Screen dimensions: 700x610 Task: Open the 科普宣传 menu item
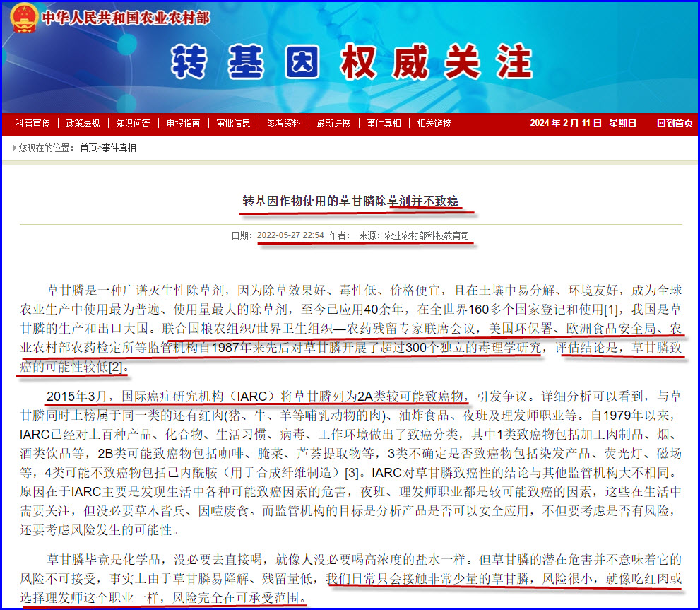[x=32, y=123]
